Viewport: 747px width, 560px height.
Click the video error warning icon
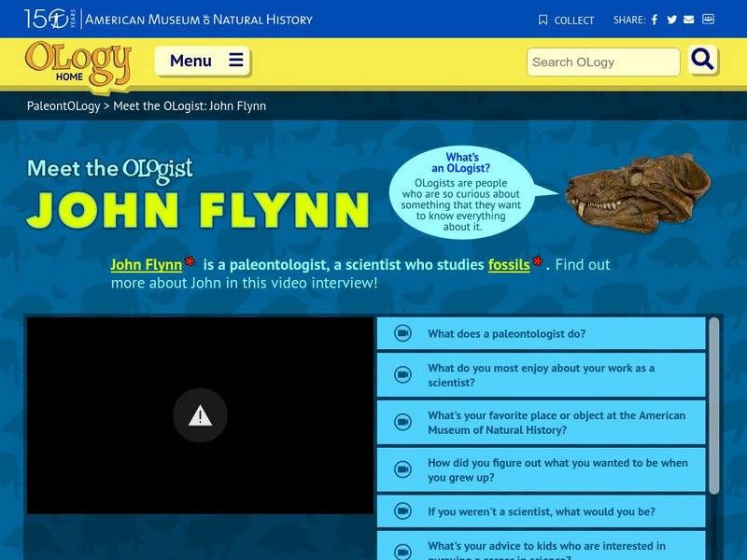[200, 415]
